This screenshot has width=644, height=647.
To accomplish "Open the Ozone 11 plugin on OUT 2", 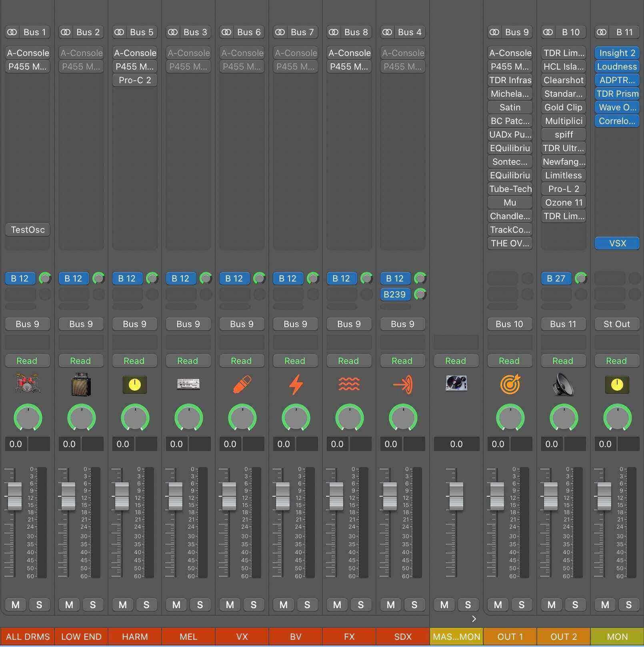I will click(564, 202).
